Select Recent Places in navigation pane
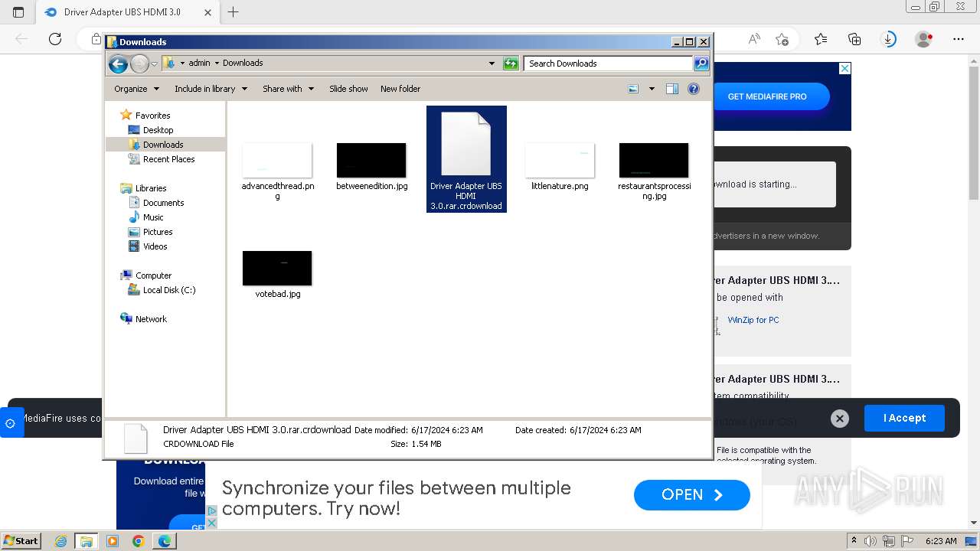 (168, 159)
